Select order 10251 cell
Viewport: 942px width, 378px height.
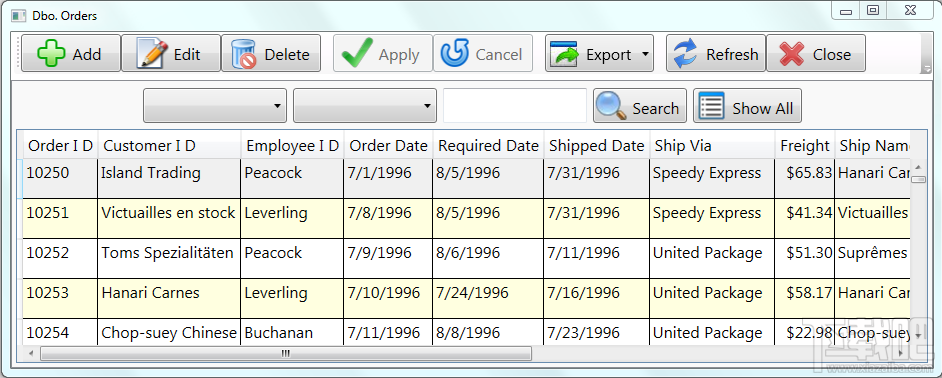[x=60, y=219]
